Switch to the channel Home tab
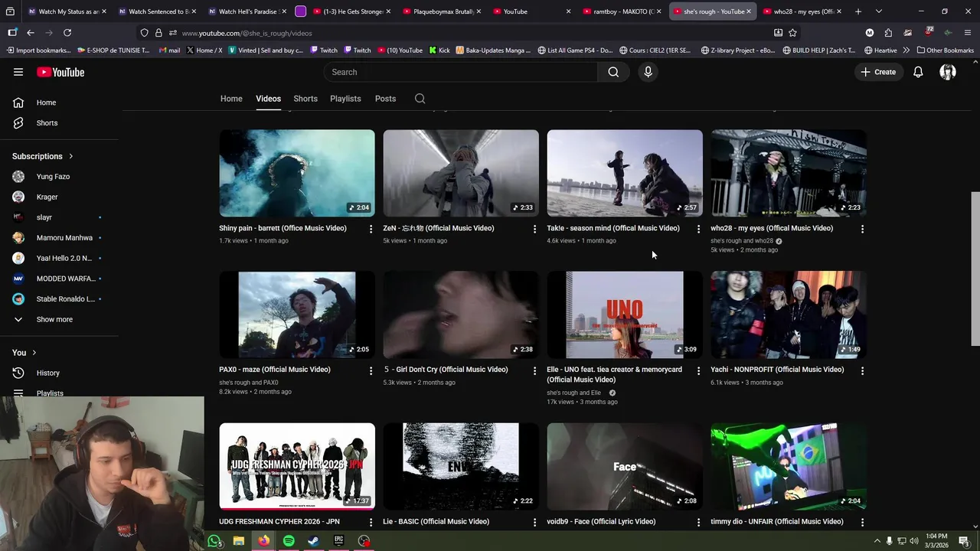Viewport: 980px width, 551px height. tap(231, 99)
